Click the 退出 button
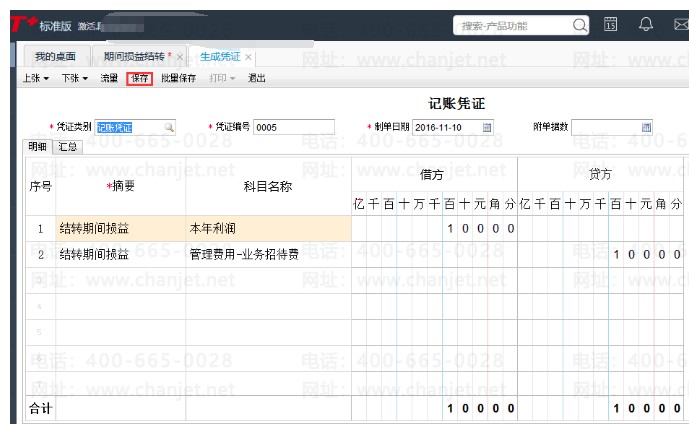 pos(257,78)
